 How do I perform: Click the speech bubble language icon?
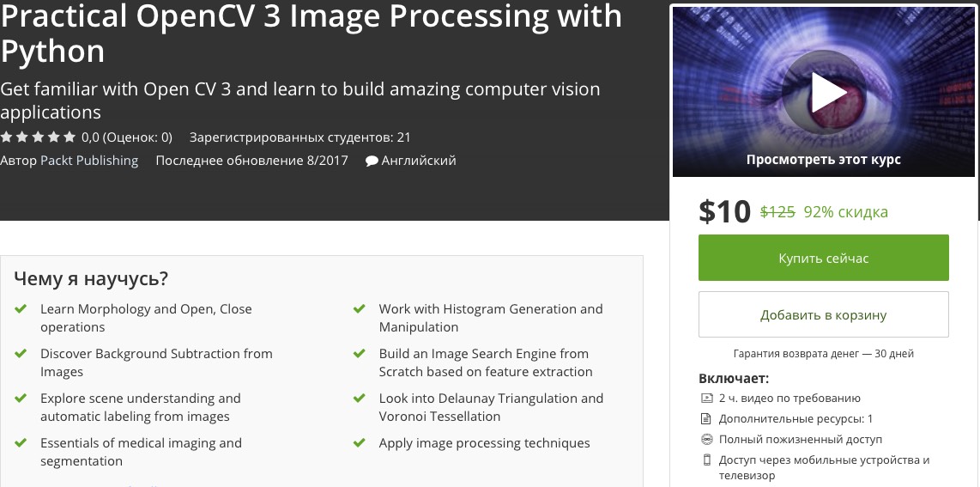pyautogui.click(x=372, y=161)
